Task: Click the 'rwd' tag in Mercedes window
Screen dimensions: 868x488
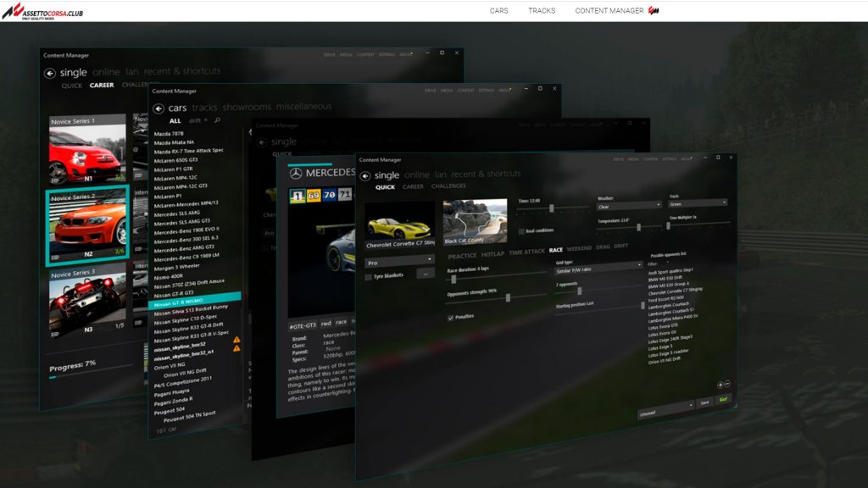Action: pyautogui.click(x=326, y=323)
